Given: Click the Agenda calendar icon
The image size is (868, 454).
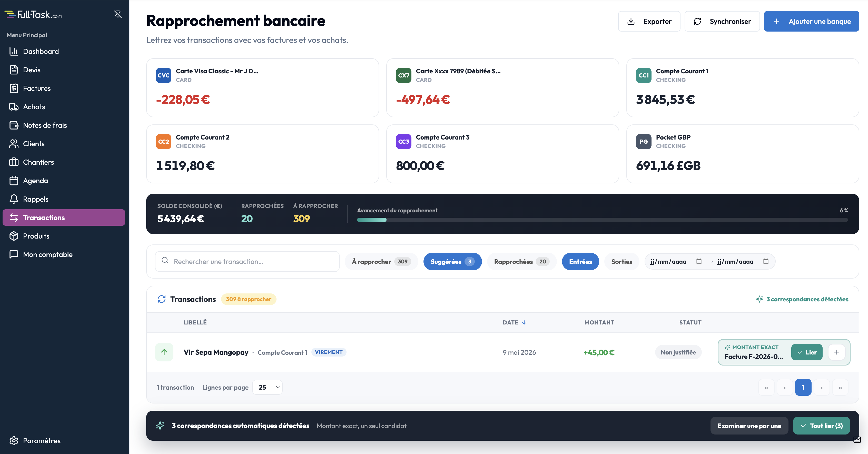Looking at the screenshot, I should pos(14,181).
